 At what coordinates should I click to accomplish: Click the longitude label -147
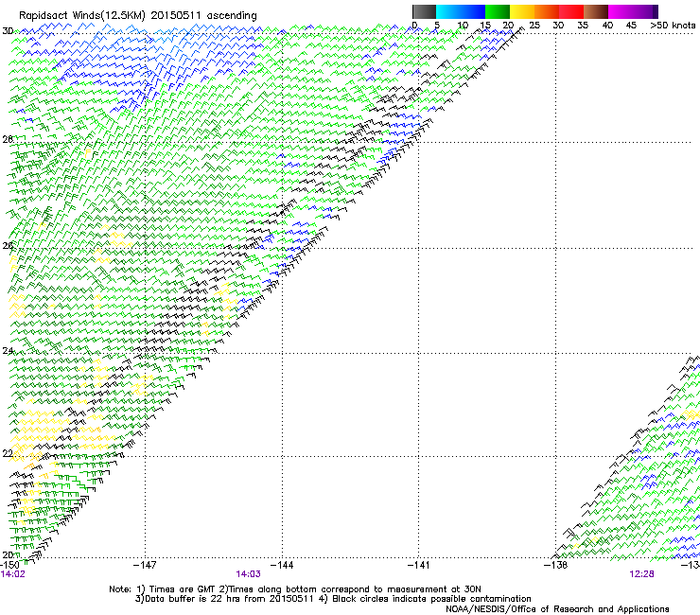[145, 565]
